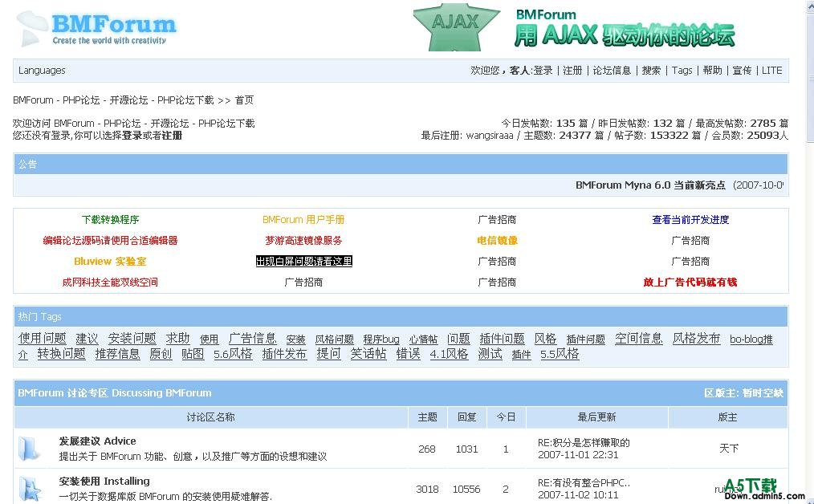Open the 电信镜像 link
Screen dimensions: 814x504
coord(498,240)
